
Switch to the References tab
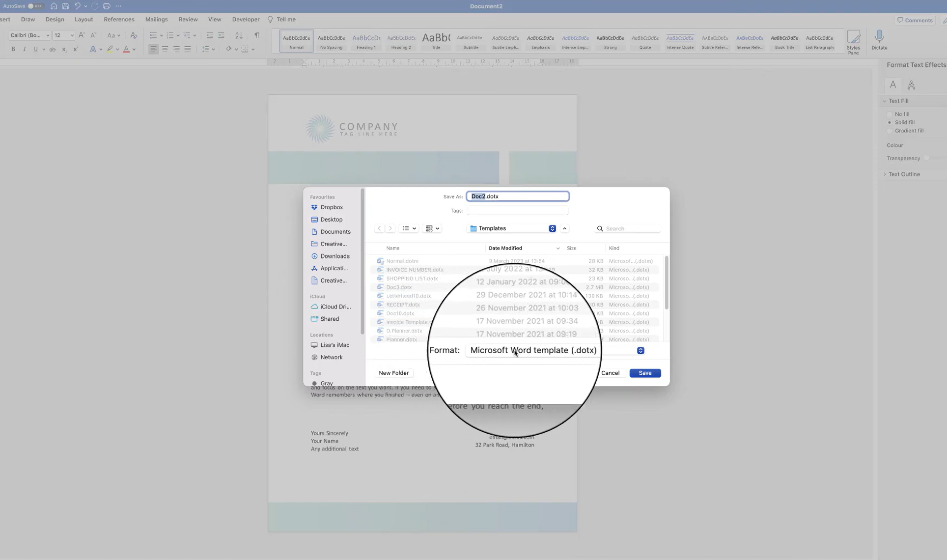pyautogui.click(x=119, y=20)
